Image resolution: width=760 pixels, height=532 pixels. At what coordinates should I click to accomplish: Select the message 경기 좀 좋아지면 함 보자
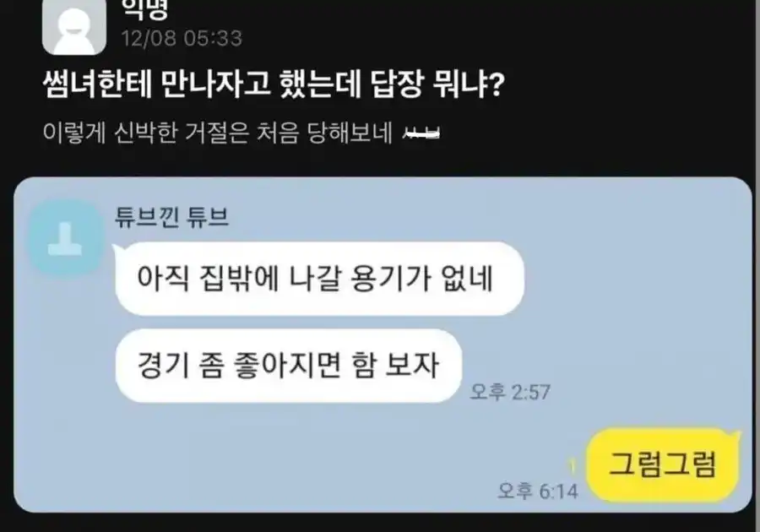pos(289,366)
